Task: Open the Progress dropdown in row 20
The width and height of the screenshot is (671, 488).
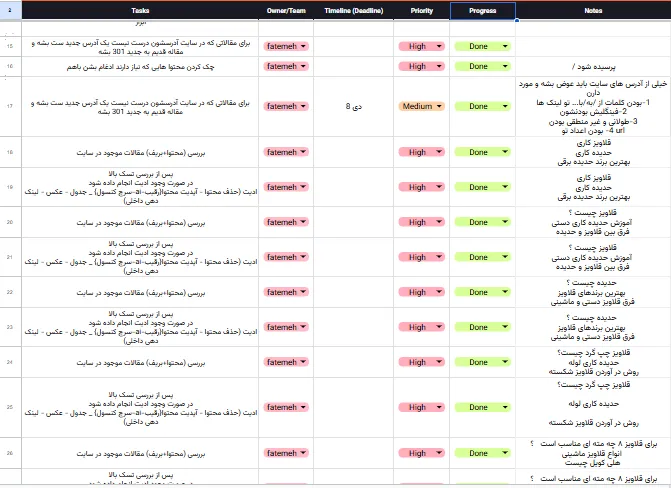Action: tap(482, 222)
